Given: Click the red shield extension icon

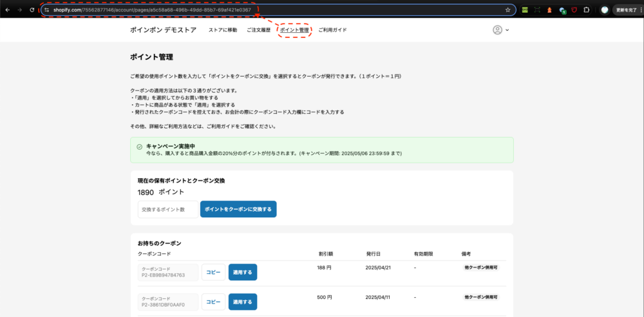Looking at the screenshot, I should (573, 10).
